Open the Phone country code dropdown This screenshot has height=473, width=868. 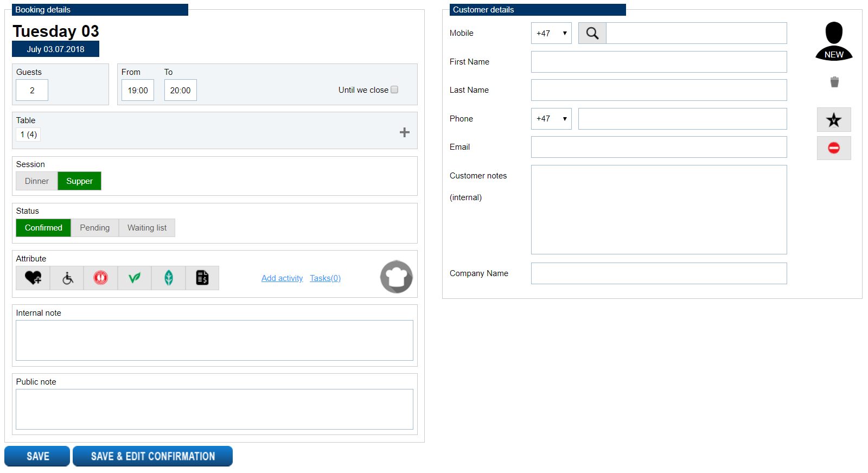tap(551, 119)
